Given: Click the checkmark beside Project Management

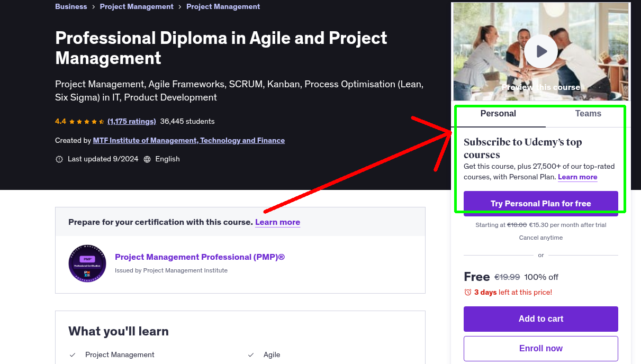Looking at the screenshot, I should (73, 355).
